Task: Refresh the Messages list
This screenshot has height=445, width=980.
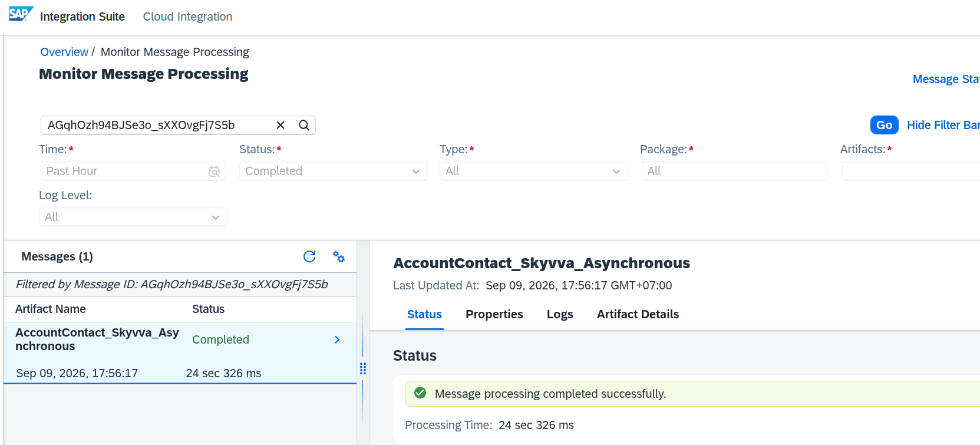Action: coord(309,256)
